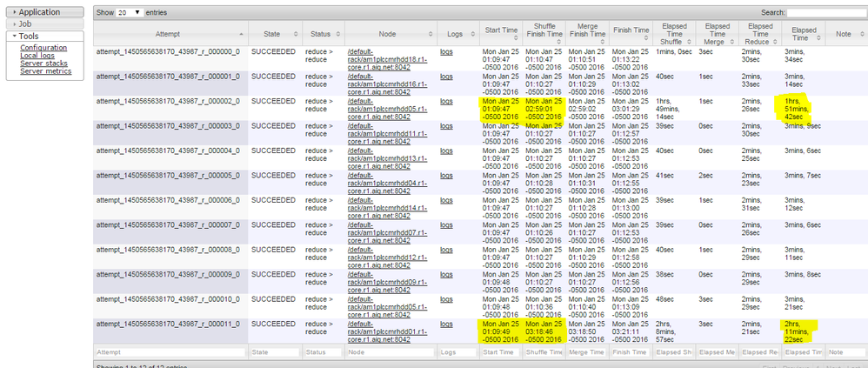Sort by Elapsed Time Merge column
This screenshot has height=368, width=868.
717,34
